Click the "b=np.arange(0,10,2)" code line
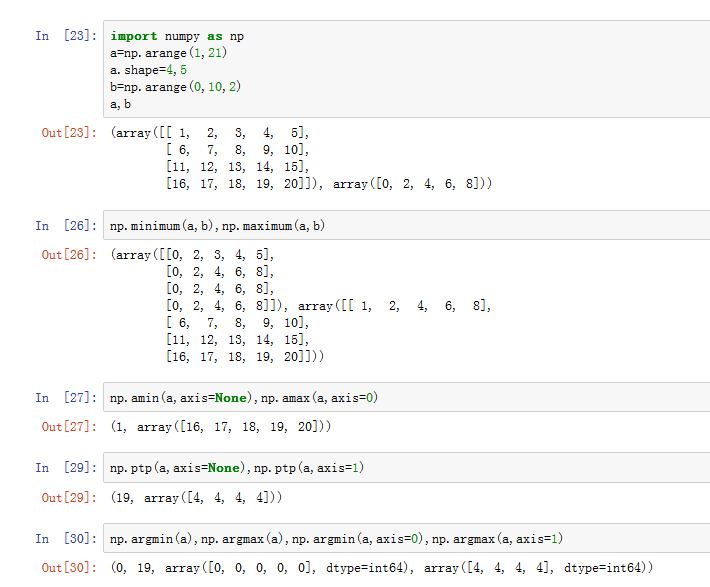This screenshot has width=710, height=587. tap(176, 87)
